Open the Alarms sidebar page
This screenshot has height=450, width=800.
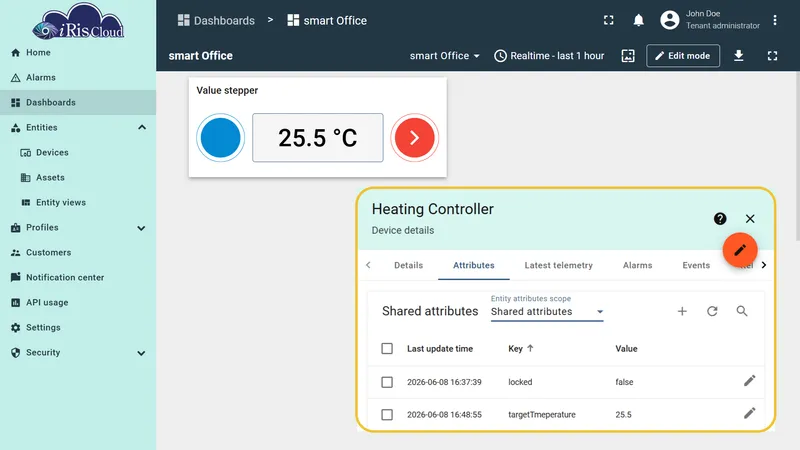pyautogui.click(x=78, y=78)
